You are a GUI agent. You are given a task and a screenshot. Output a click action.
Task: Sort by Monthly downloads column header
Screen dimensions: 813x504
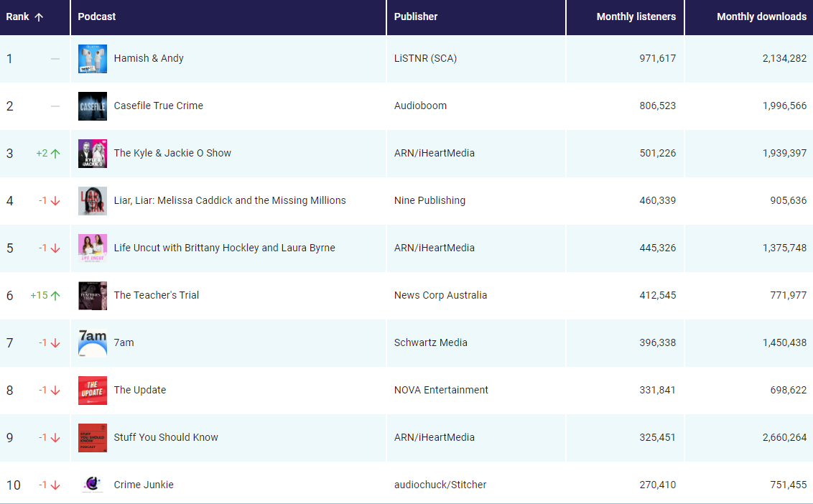click(761, 17)
